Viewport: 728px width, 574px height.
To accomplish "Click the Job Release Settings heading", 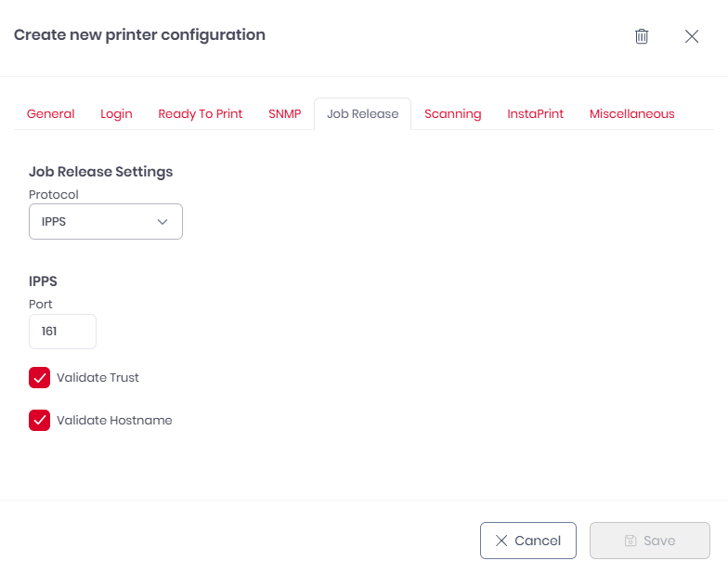I will click(100, 172).
